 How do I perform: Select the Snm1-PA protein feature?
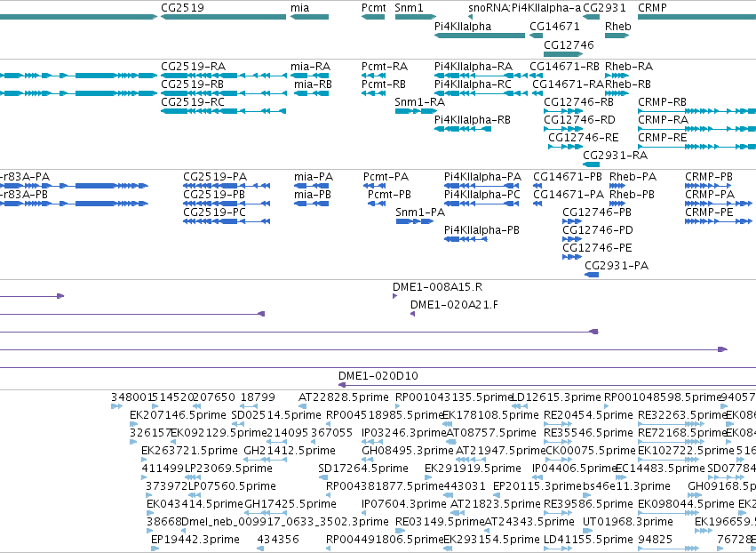pyautogui.click(x=415, y=221)
